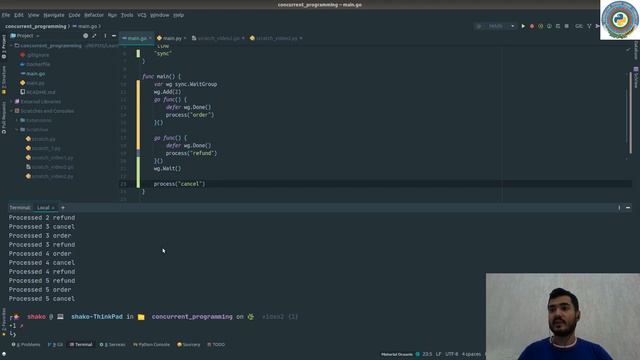Collapse the concurrent_programming root folder
640x360 pixels.
(11, 46)
